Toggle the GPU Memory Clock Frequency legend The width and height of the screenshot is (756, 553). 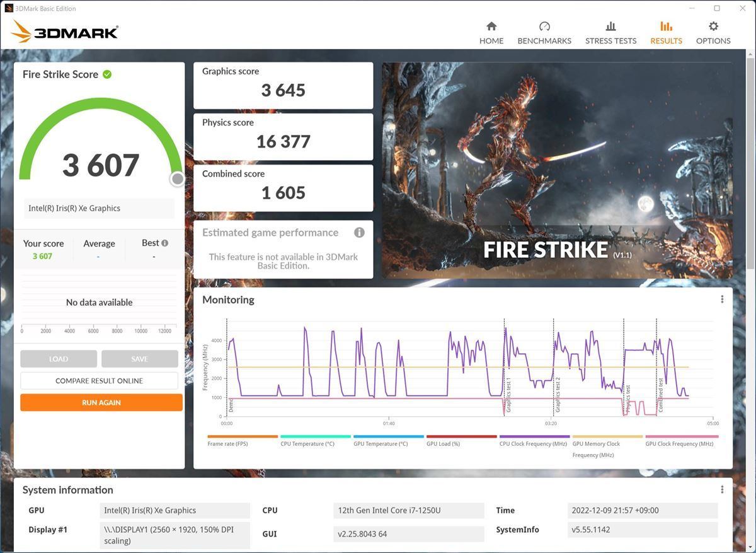[x=608, y=446]
